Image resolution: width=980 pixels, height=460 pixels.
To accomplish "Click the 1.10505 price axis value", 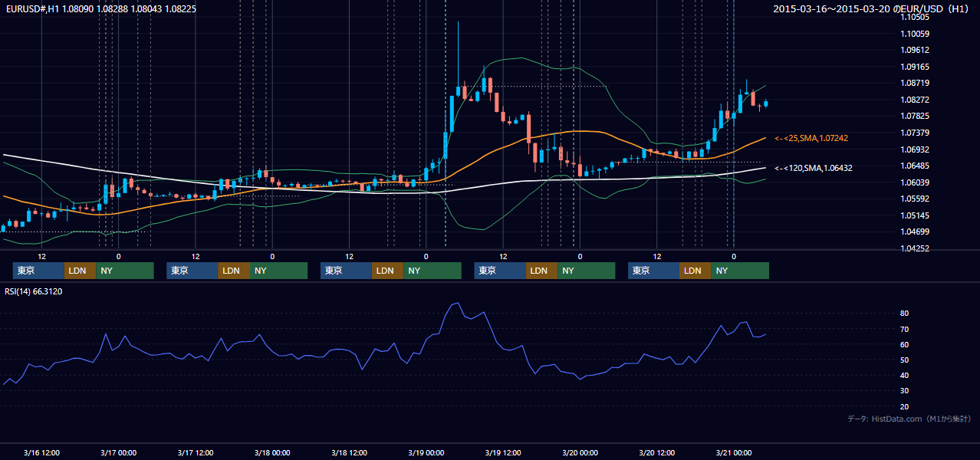I will (916, 17).
